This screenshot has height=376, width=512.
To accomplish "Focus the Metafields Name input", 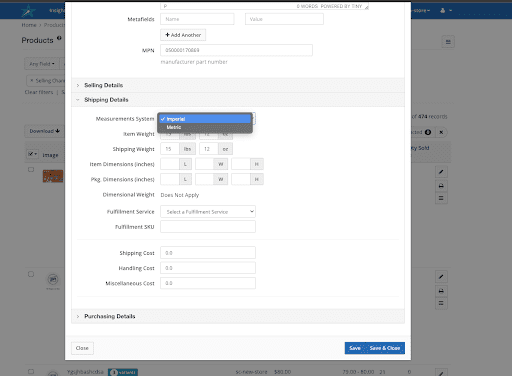I will pos(197,19).
